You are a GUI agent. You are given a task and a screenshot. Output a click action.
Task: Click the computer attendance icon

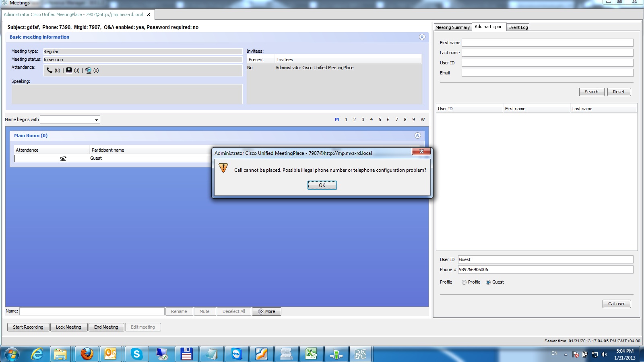point(69,70)
